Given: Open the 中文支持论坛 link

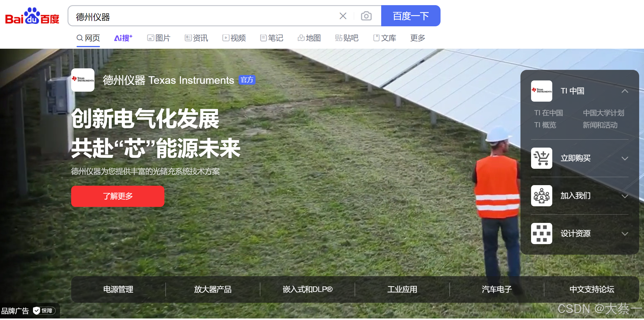Looking at the screenshot, I should click(x=592, y=289).
